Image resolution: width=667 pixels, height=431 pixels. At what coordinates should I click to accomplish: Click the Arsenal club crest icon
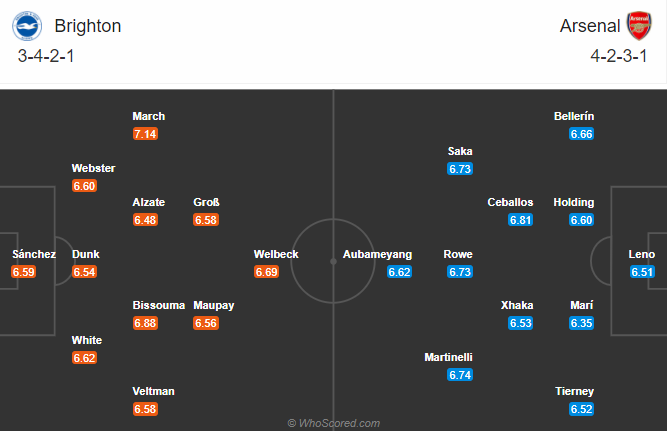point(637,25)
